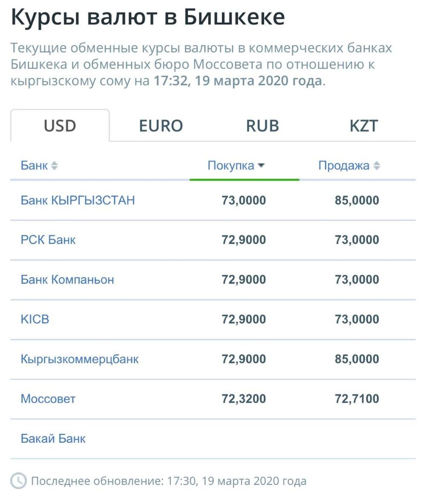Click the descending arrow next to Покупка
The width and height of the screenshot is (426, 504).
(261, 166)
